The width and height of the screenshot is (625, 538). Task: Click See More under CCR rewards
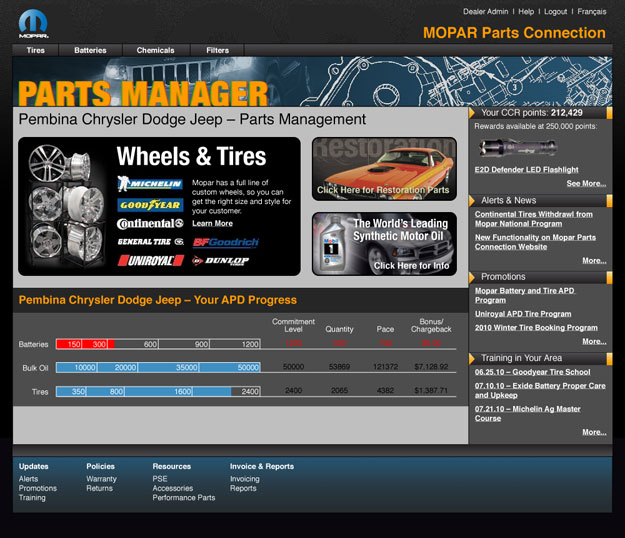click(586, 183)
